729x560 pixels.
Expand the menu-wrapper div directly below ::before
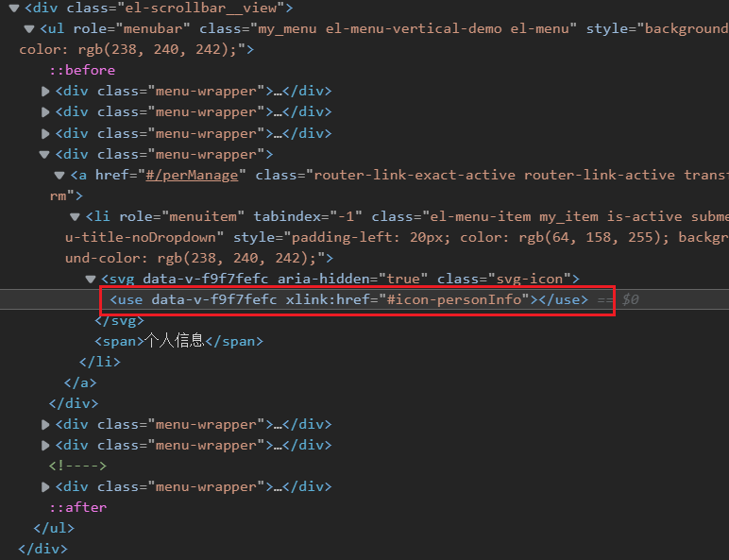click(45, 92)
